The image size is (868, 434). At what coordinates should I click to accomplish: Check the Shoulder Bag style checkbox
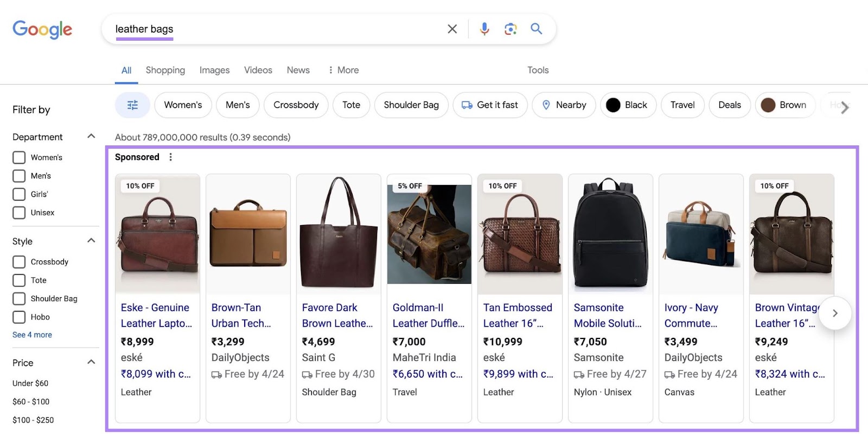[19, 299]
